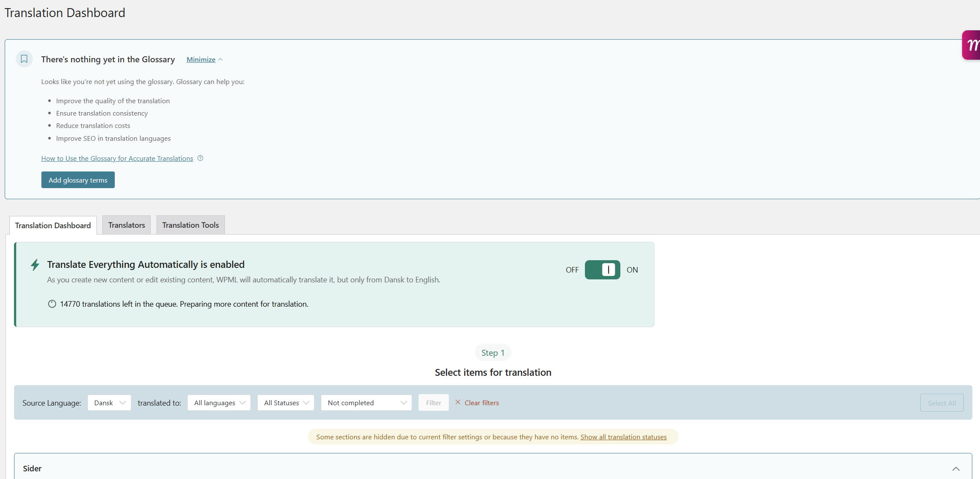Click the lightning bolt automatic translation icon

(35, 265)
